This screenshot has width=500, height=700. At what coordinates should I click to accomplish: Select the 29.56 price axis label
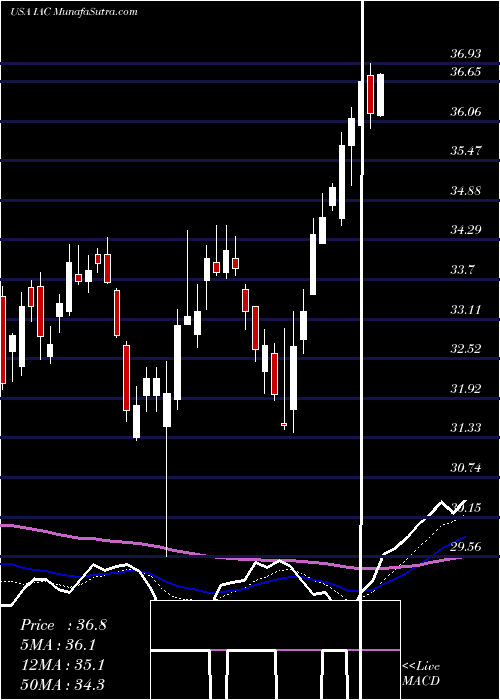pos(466,546)
